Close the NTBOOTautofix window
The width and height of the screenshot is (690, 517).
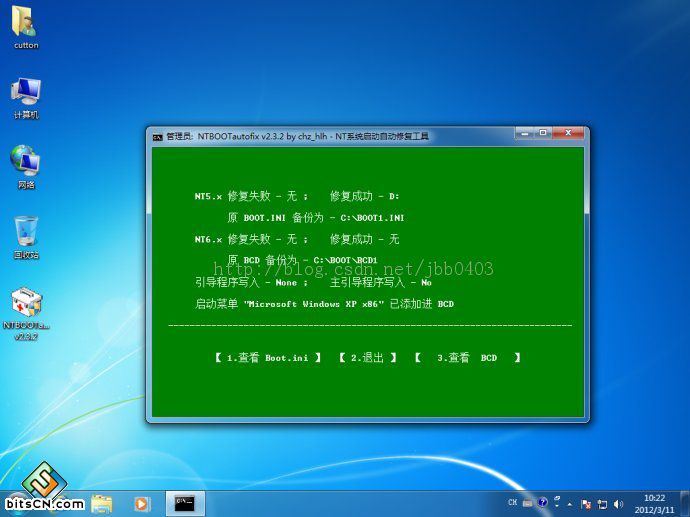coord(568,133)
